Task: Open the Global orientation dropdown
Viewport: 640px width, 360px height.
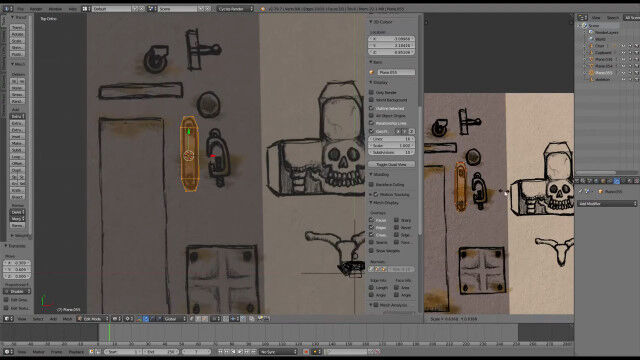Action: [x=176, y=319]
